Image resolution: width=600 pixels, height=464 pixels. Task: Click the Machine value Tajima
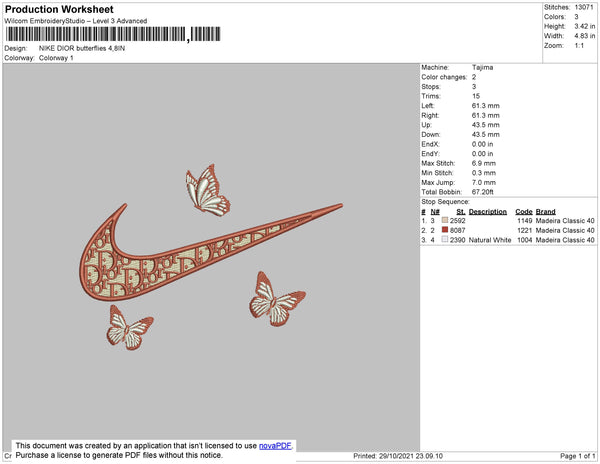pyautogui.click(x=483, y=67)
